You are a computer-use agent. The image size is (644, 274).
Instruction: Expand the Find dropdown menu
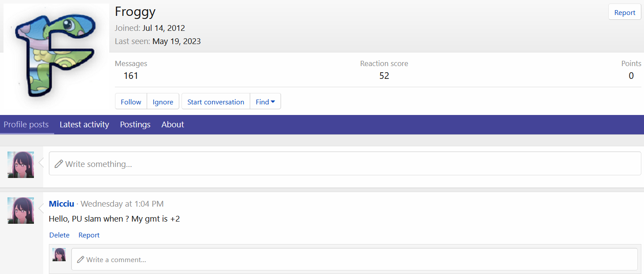[x=265, y=102]
